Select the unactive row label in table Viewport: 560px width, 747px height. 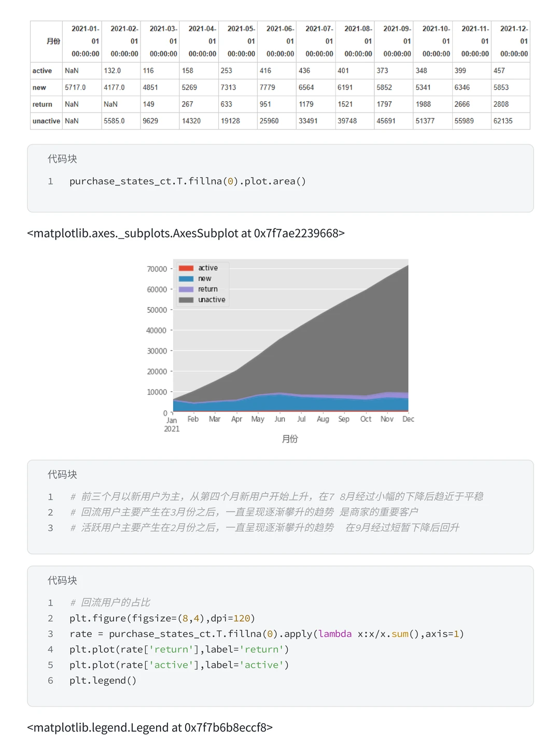47,121
